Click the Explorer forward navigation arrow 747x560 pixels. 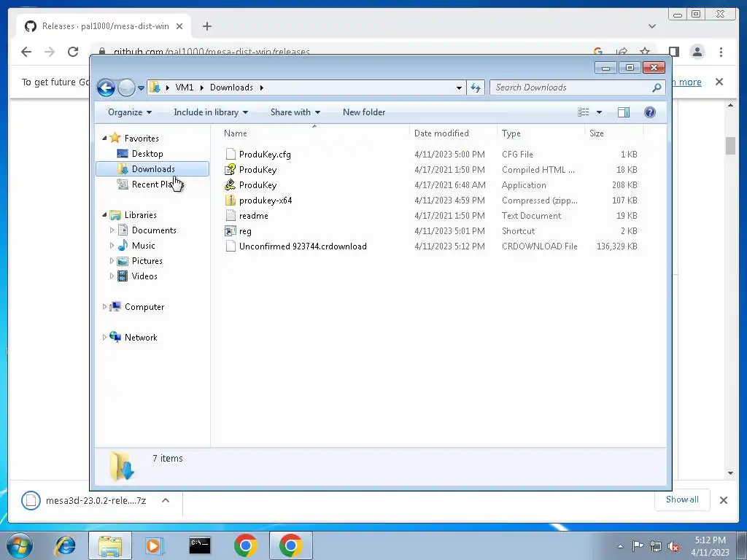point(126,87)
